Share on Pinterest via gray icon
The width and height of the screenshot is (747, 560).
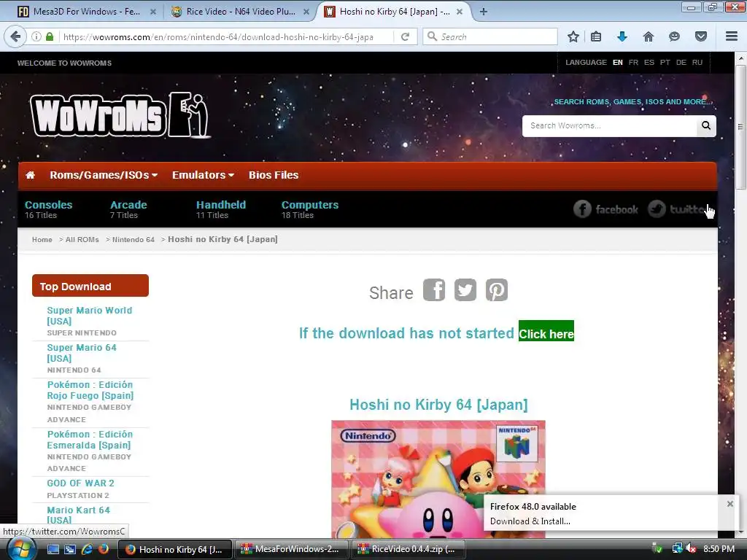pyautogui.click(x=497, y=290)
